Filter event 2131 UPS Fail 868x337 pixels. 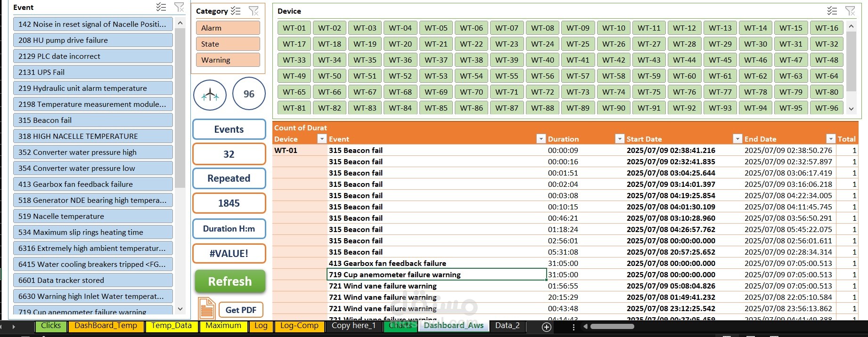tap(93, 72)
